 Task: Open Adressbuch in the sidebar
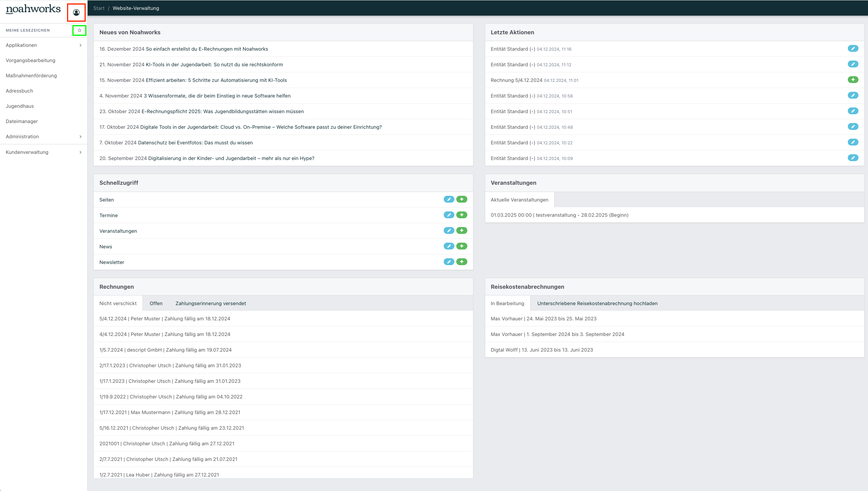click(19, 91)
